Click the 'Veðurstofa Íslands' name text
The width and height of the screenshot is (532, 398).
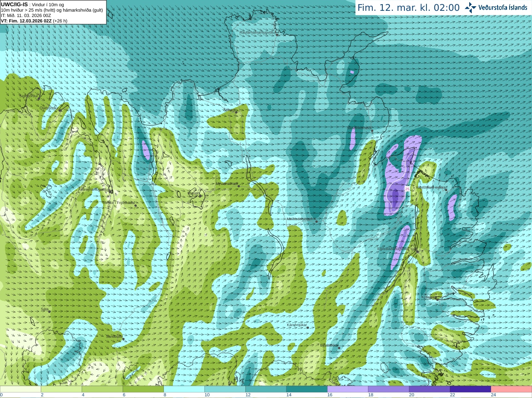click(503, 7)
